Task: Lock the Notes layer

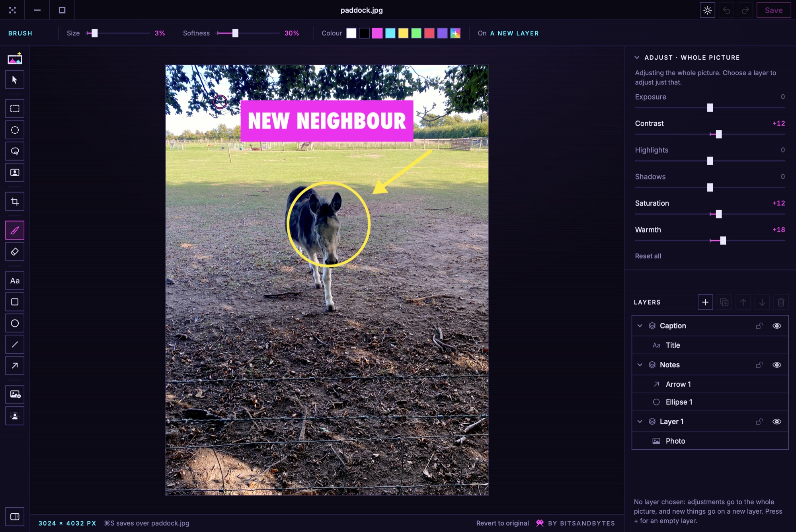Action: pyautogui.click(x=759, y=365)
